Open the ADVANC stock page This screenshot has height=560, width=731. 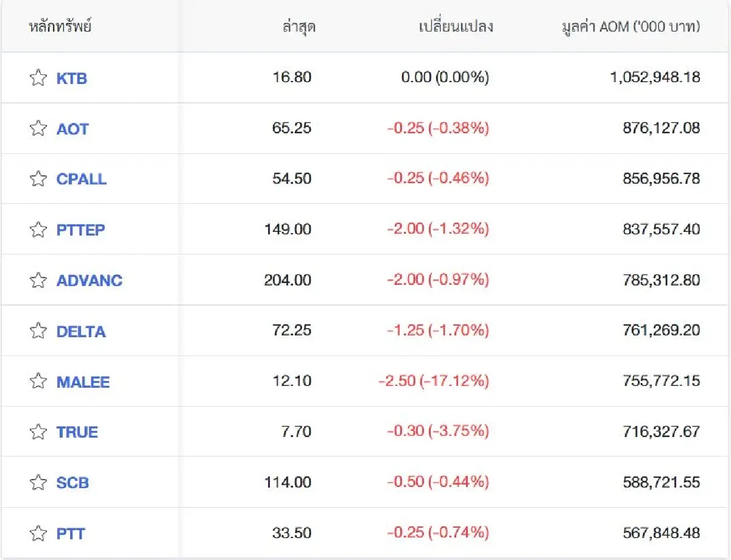click(90, 280)
